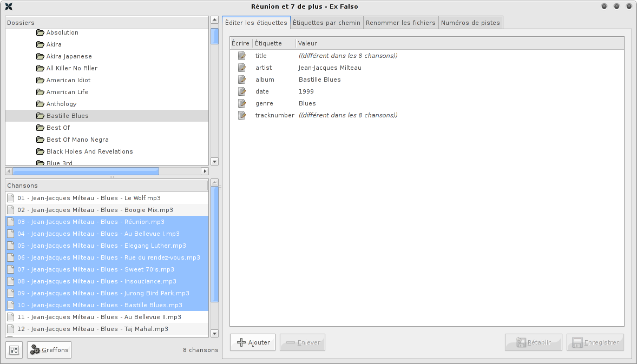Viewport: 637px width, 364px height.
Task: Click the Chansons list header
Action: 107,186
